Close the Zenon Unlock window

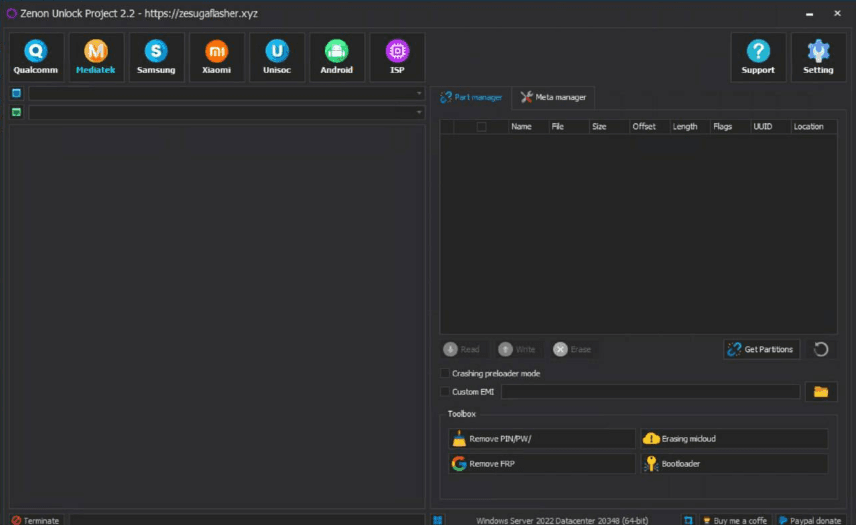837,14
